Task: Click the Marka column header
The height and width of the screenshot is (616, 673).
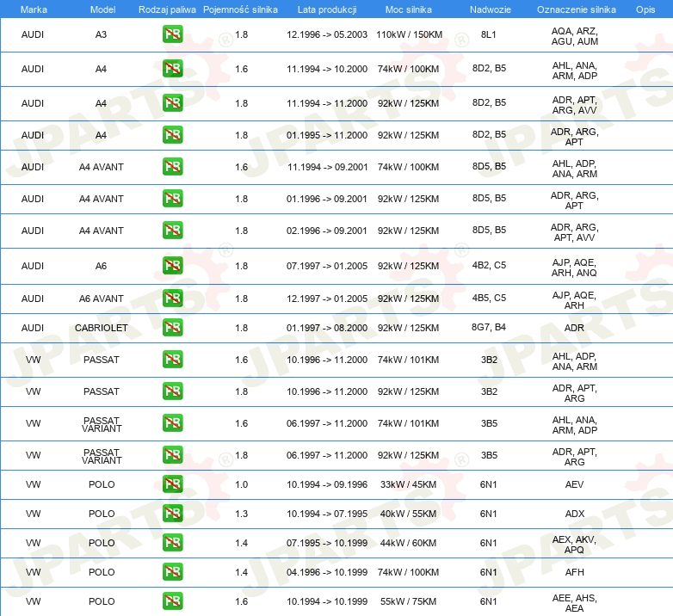Action: [34, 9]
